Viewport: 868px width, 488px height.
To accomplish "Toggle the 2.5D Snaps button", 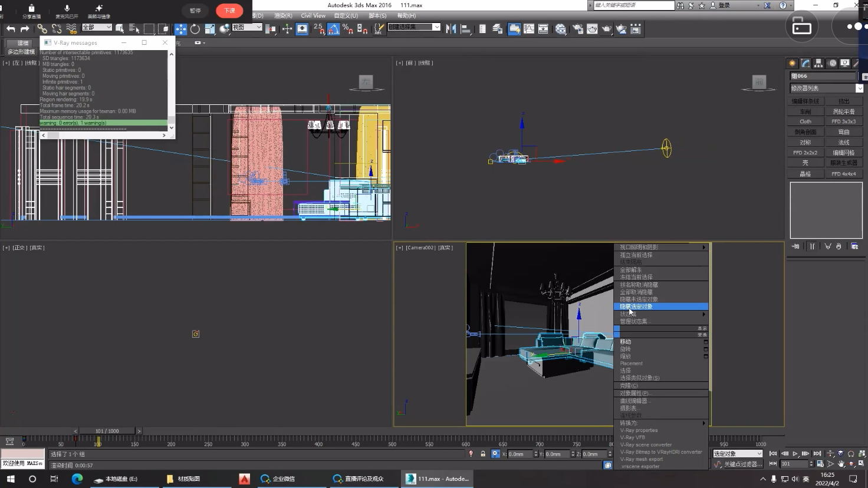I will click(x=319, y=28).
